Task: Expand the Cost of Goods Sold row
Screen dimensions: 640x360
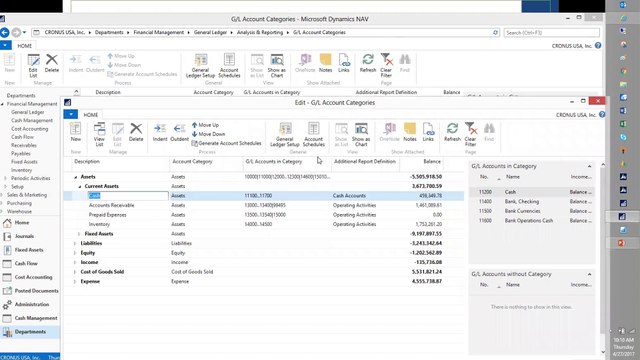Action: [75, 272]
